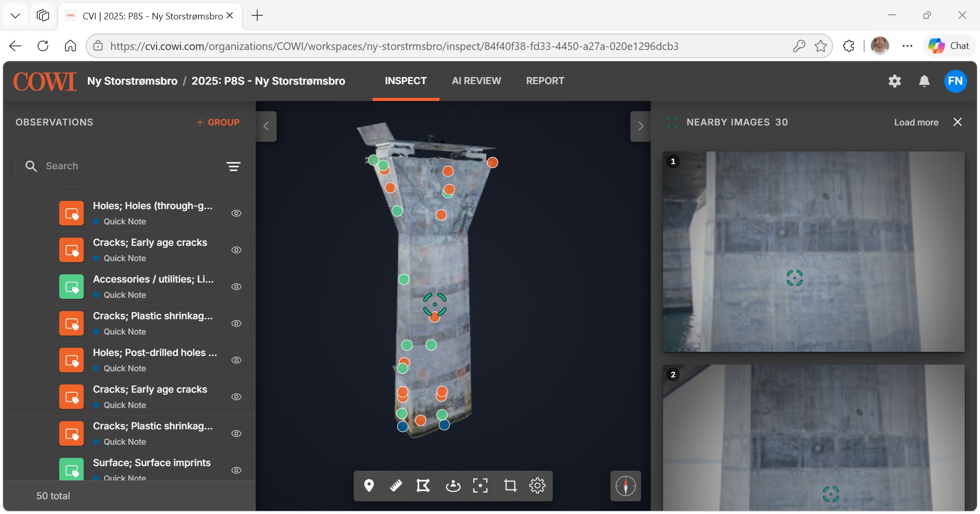Expand the nearby images panel right chevron

(641, 126)
